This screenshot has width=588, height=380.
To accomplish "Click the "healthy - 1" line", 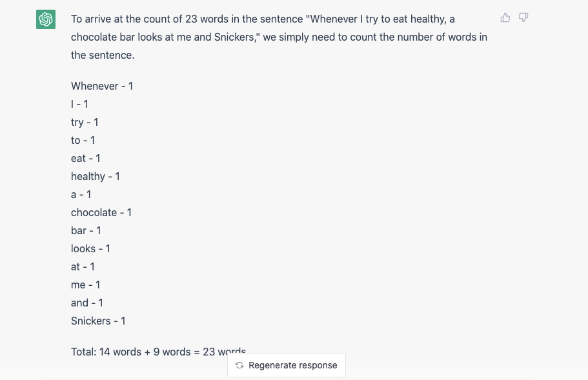I will coord(96,176).
